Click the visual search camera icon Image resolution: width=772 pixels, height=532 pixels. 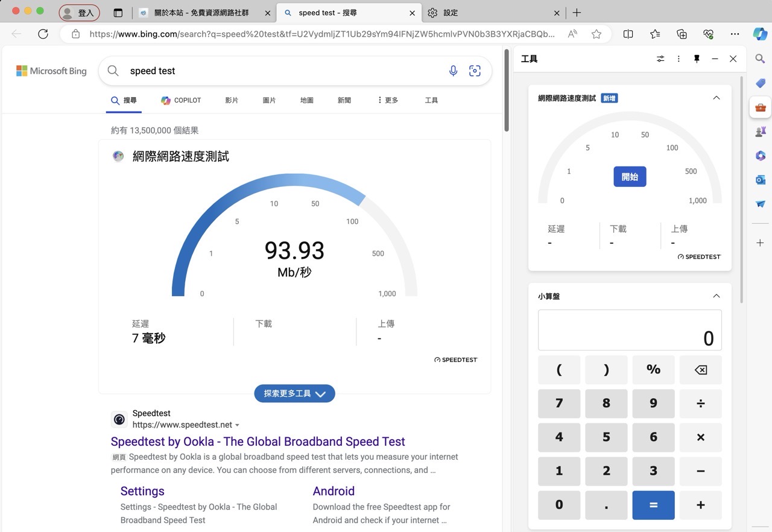[x=475, y=71]
